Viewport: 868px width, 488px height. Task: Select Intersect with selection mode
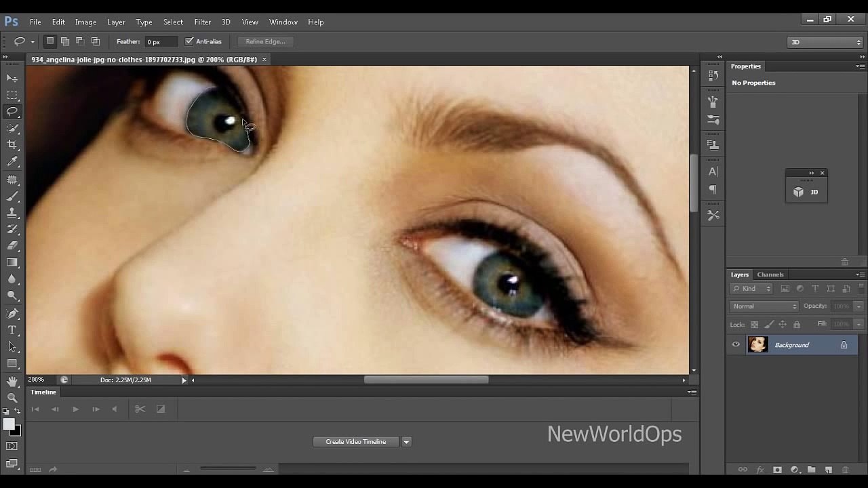point(96,41)
